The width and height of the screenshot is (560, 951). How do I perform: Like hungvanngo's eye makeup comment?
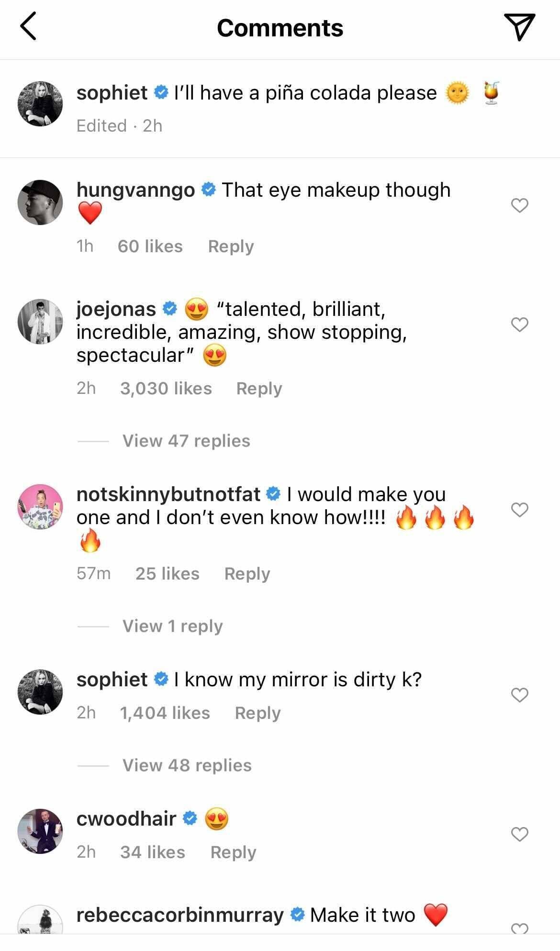(x=519, y=205)
